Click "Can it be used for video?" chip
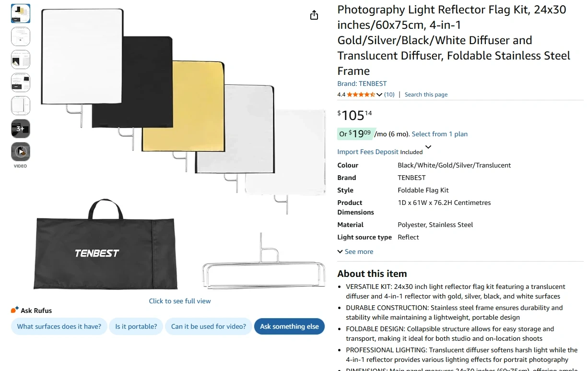Image resolution: width=588 pixels, height=371 pixels. [209, 326]
